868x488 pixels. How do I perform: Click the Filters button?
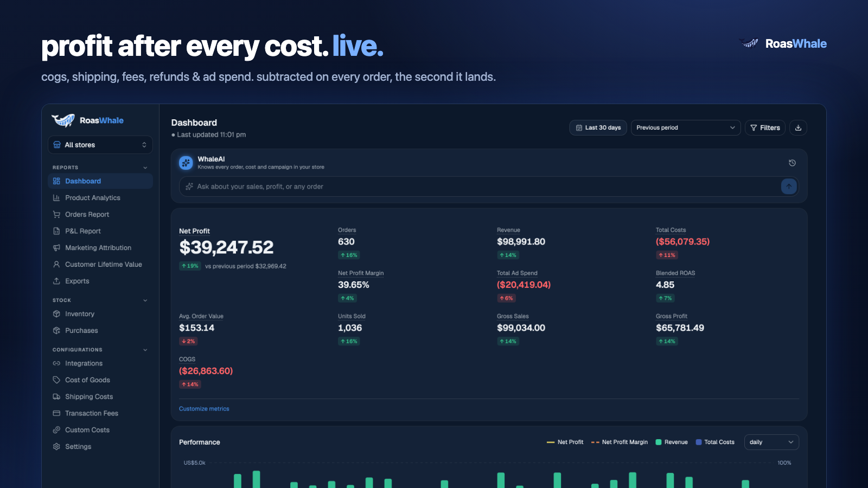(x=765, y=128)
